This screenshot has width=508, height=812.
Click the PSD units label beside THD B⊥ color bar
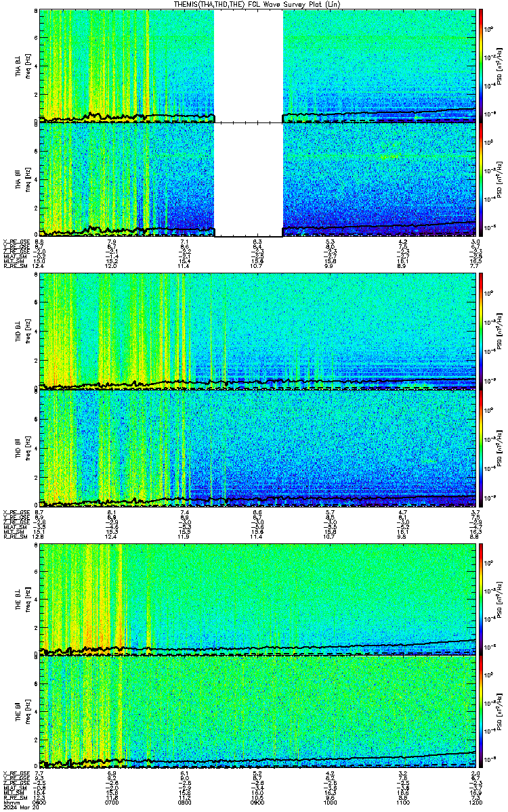click(x=500, y=330)
